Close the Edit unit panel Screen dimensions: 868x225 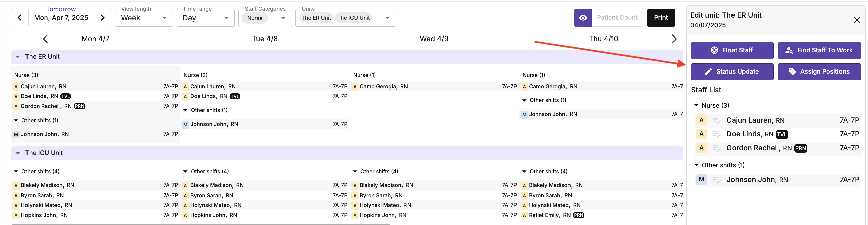[857, 20]
